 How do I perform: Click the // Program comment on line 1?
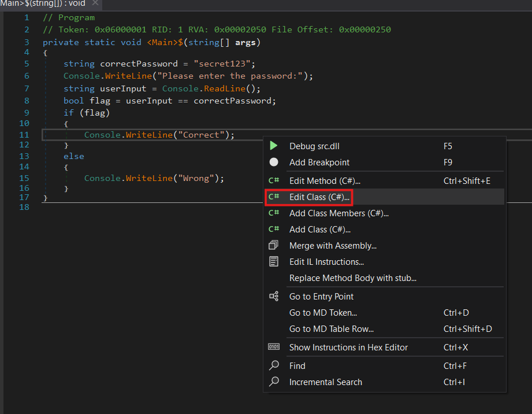tap(69, 18)
